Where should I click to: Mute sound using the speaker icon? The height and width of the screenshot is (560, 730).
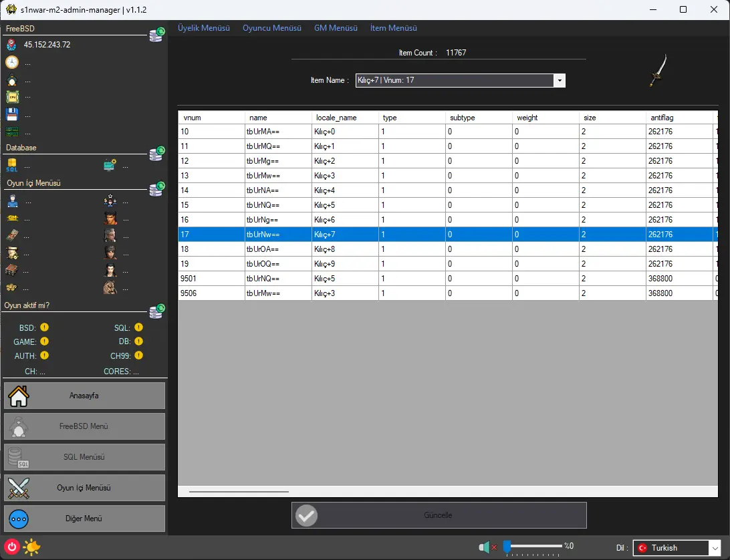(x=485, y=547)
